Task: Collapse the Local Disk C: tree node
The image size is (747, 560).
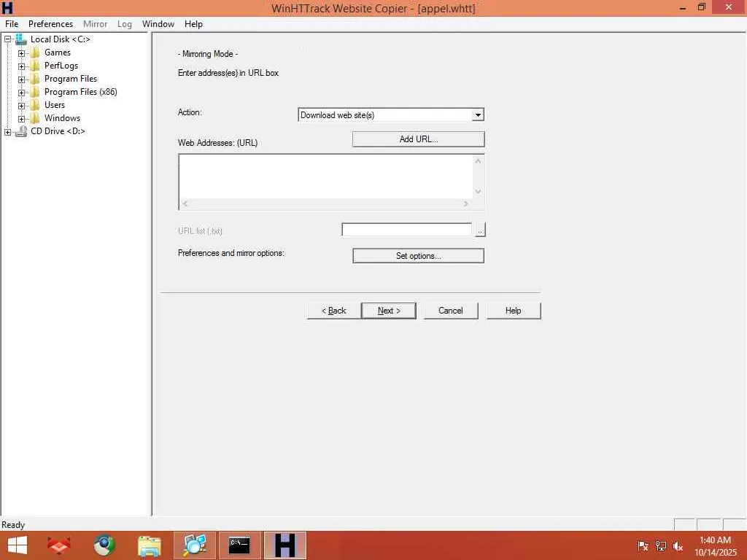Action: click(7, 39)
